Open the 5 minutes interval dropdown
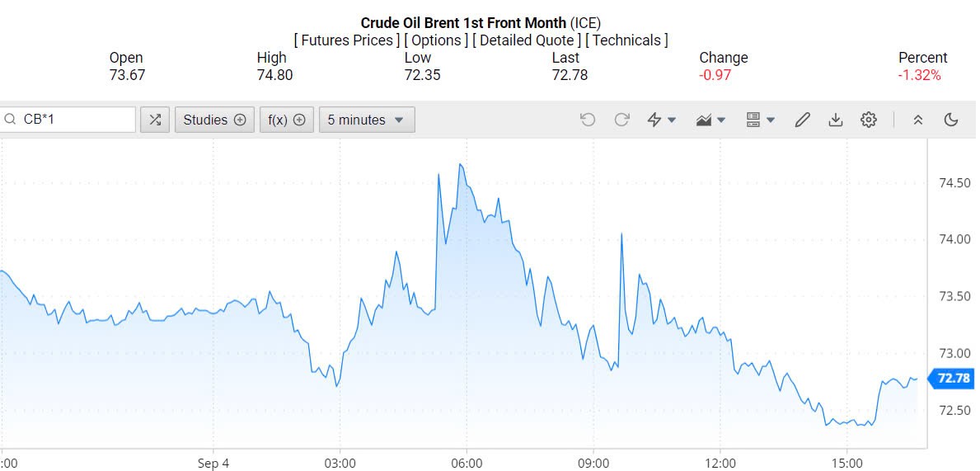This screenshot has height=471, width=980. (366, 120)
